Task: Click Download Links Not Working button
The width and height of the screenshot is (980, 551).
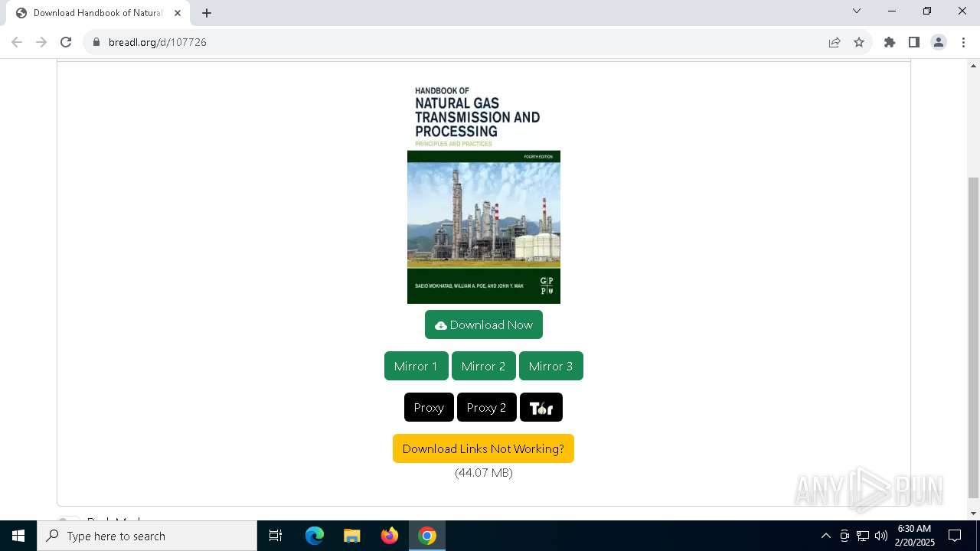Action: coord(483,448)
